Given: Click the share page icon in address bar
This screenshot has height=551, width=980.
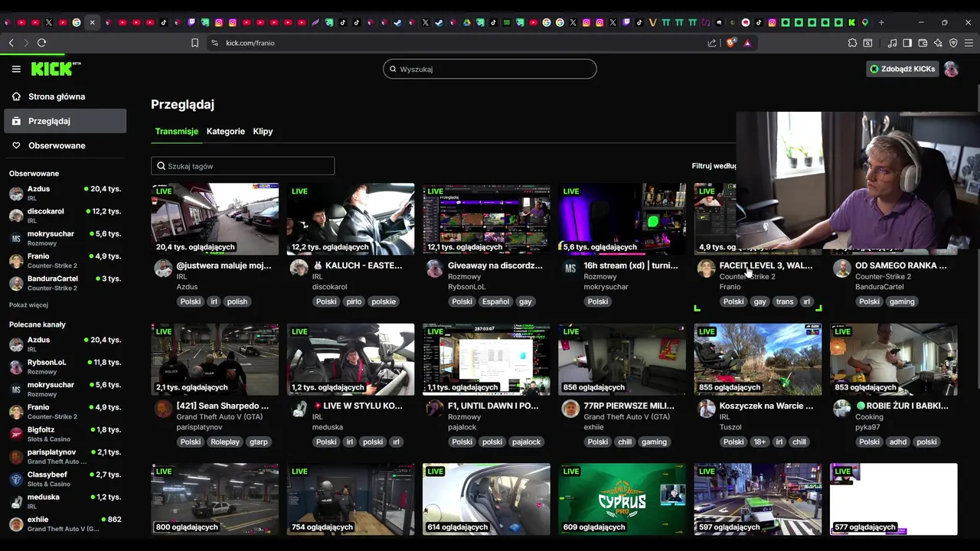Looking at the screenshot, I should [x=712, y=43].
